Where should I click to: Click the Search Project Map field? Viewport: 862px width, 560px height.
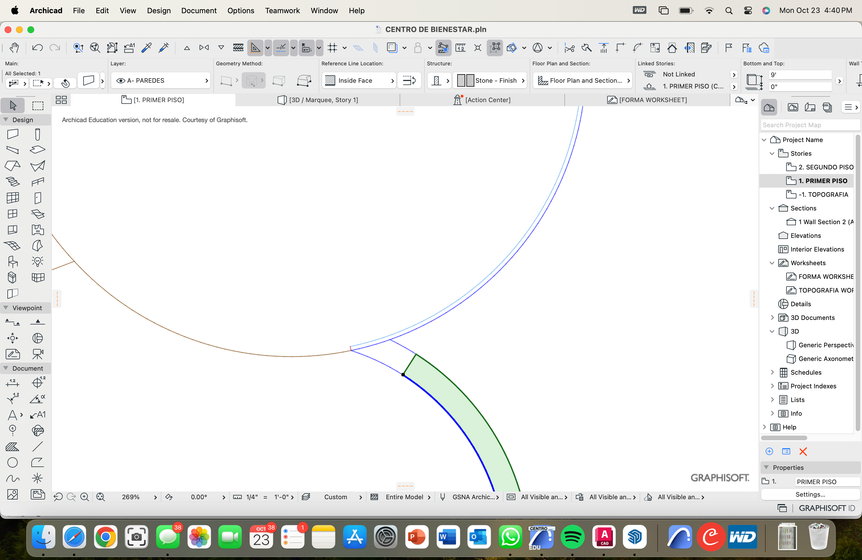[x=810, y=125]
